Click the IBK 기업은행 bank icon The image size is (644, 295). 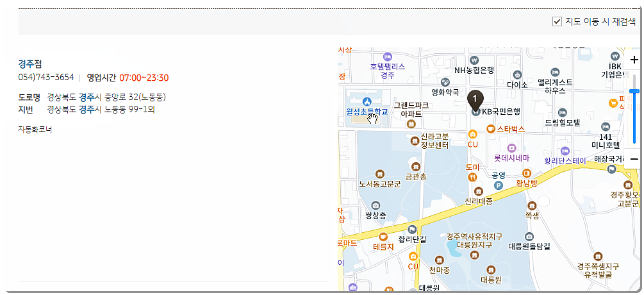(615, 56)
